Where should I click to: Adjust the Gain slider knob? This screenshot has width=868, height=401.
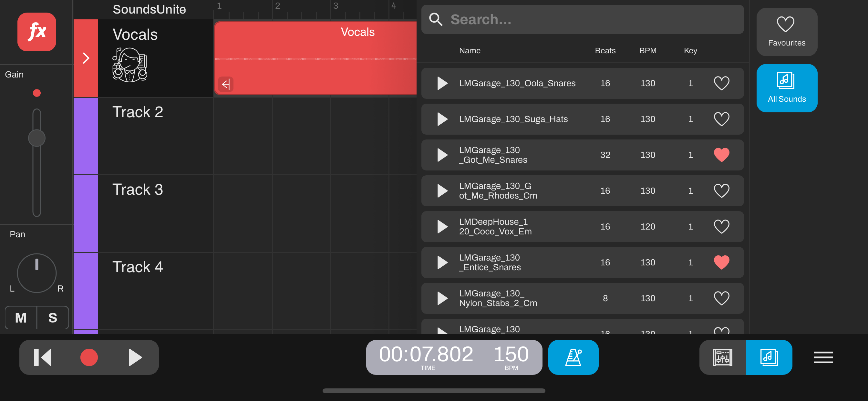[37, 138]
